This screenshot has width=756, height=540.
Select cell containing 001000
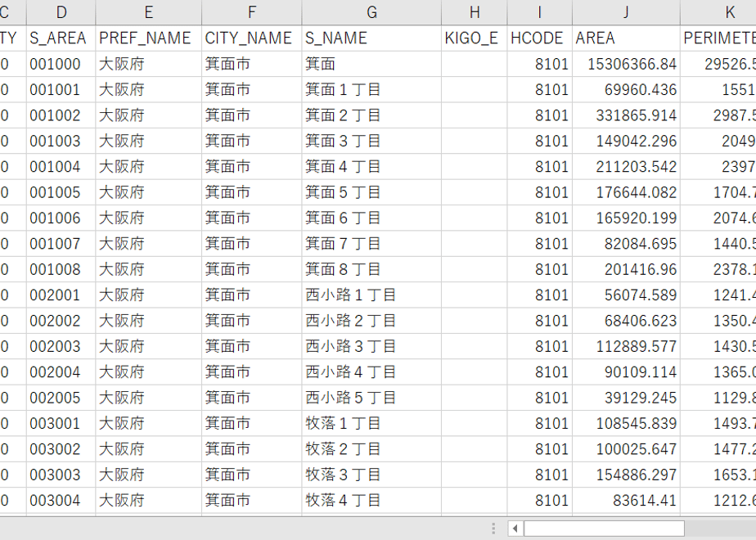pos(61,64)
